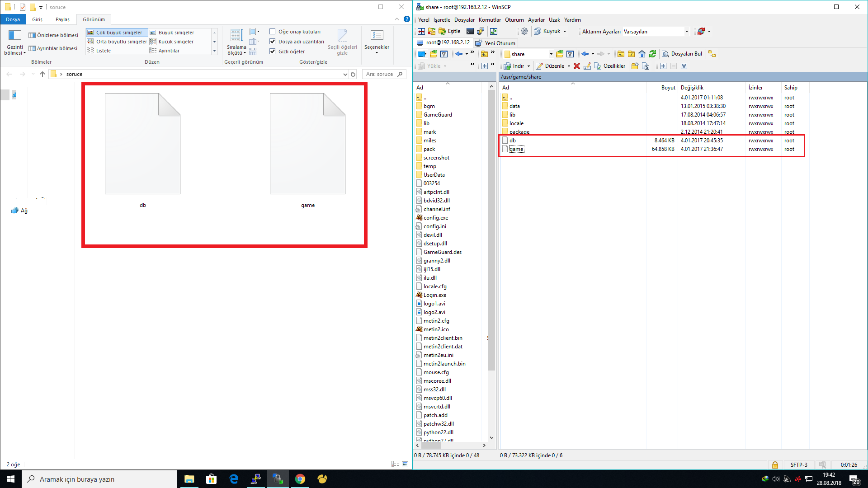This screenshot has width=868, height=488.
Task: Toggle the Gizli öğeler checkbox
Action: tap(273, 52)
